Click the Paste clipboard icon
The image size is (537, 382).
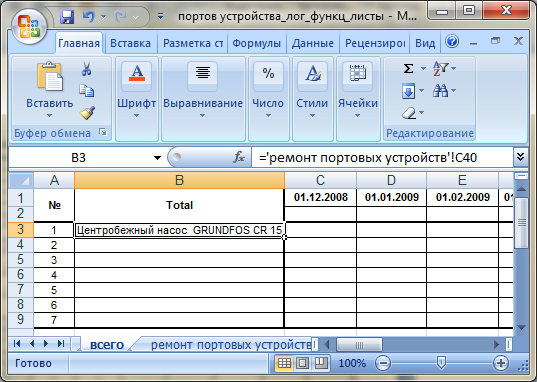click(x=49, y=77)
